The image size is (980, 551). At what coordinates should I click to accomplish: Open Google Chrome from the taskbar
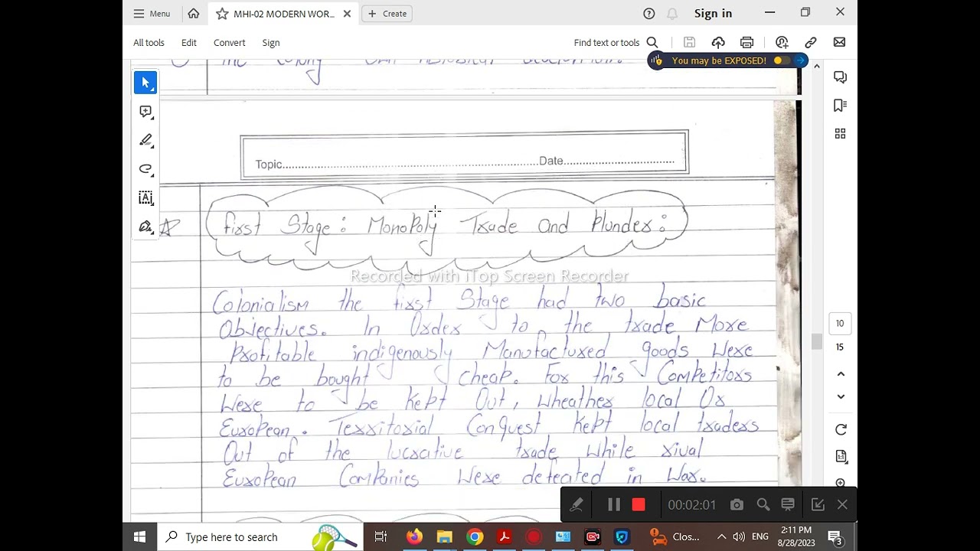[475, 537]
